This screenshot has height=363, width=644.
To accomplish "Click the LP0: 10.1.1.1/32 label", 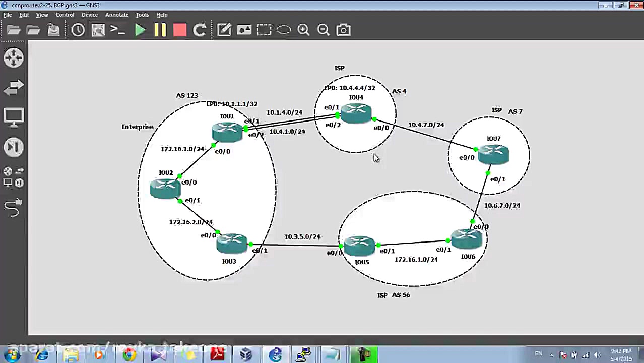I will click(232, 104).
